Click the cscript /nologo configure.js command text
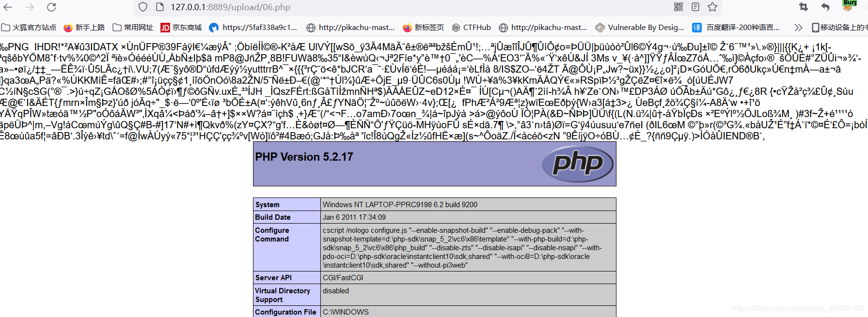The image size is (868, 317). [x=462, y=248]
